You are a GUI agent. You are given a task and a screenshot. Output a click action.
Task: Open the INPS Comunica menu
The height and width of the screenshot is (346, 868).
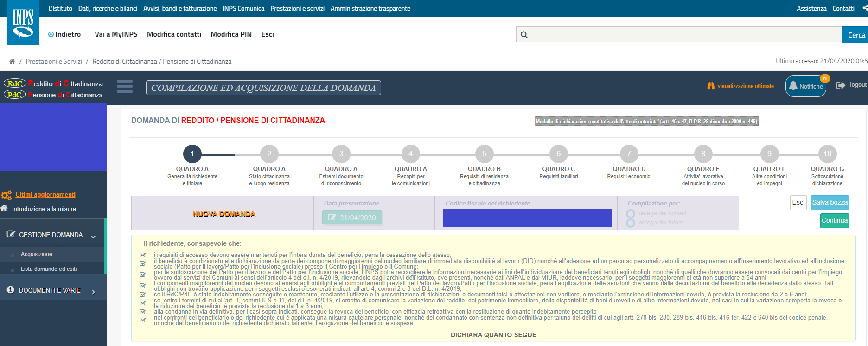[x=243, y=8]
